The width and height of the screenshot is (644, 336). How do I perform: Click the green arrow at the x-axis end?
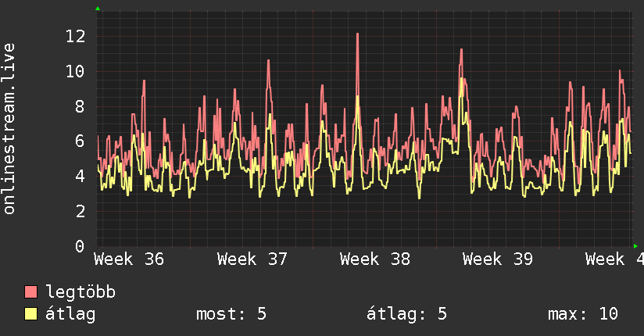[635, 246]
